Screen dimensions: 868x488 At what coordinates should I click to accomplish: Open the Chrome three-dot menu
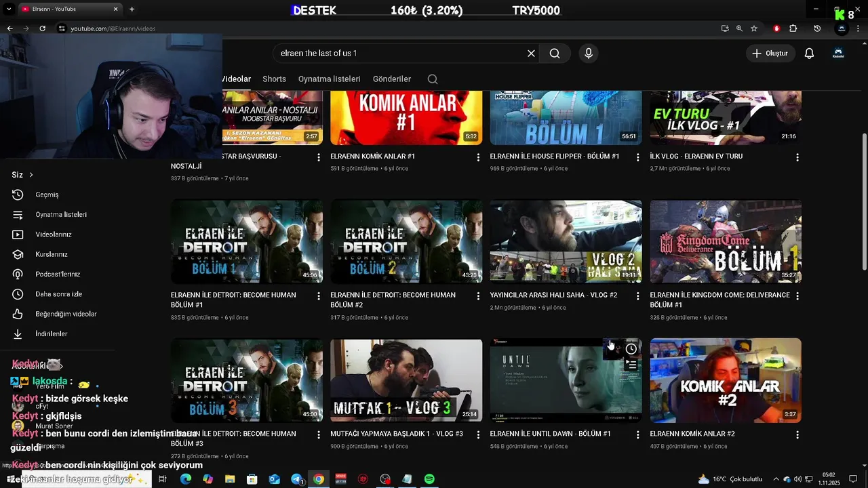(x=860, y=28)
